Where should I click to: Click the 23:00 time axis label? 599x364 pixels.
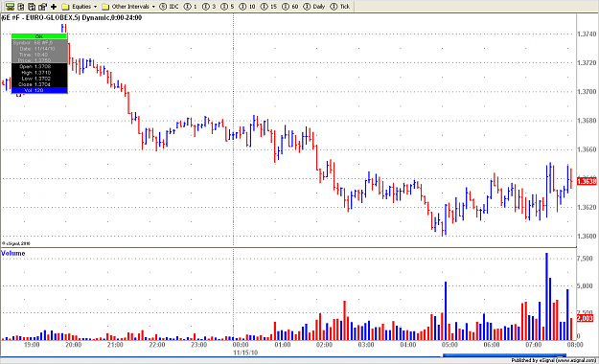pos(198,345)
